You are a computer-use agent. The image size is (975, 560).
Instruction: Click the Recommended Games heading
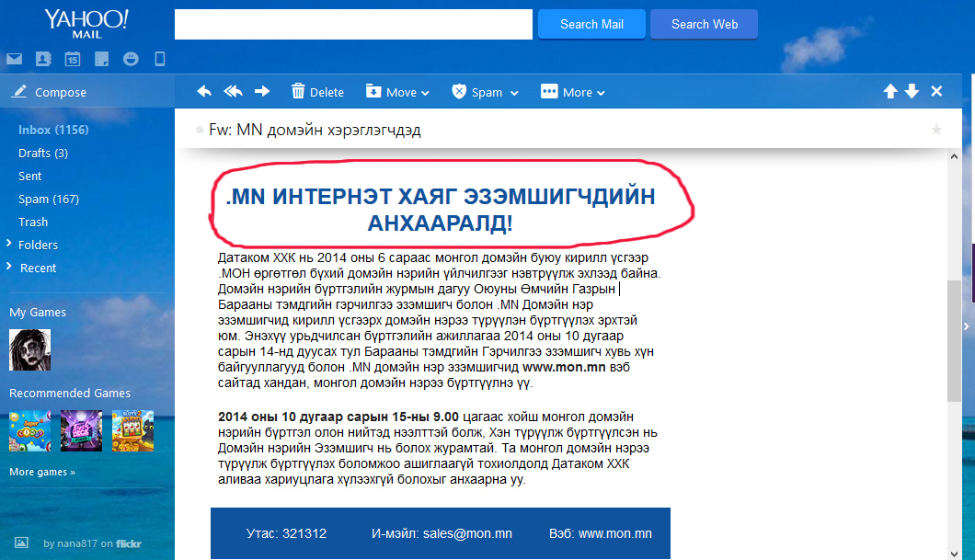70,393
